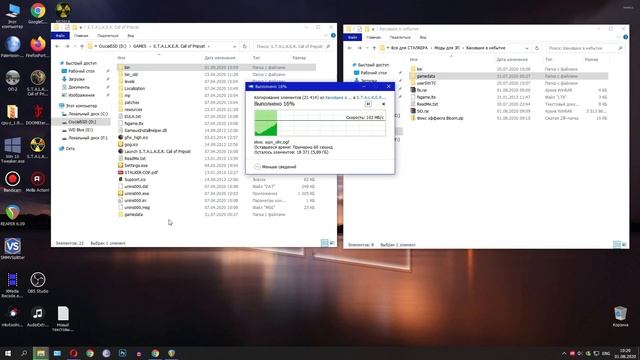
Task: Open the Файл menu in left Explorer
Action: pos(60,36)
